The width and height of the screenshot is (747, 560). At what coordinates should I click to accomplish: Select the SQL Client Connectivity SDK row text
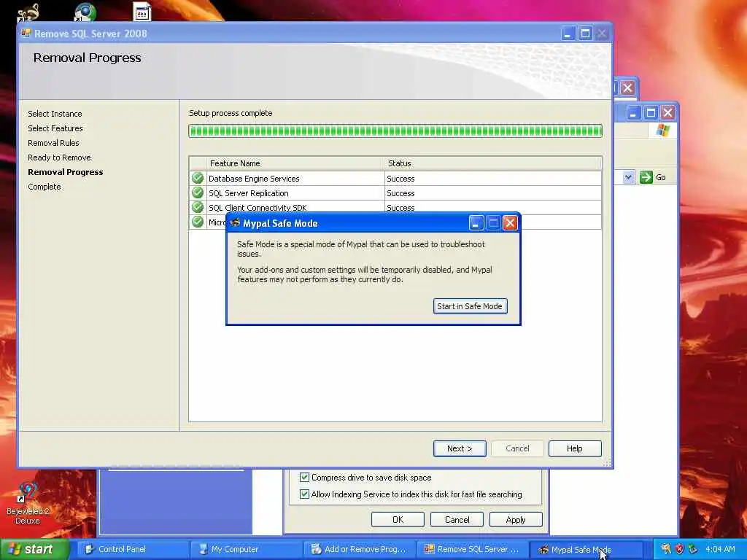tap(258, 208)
